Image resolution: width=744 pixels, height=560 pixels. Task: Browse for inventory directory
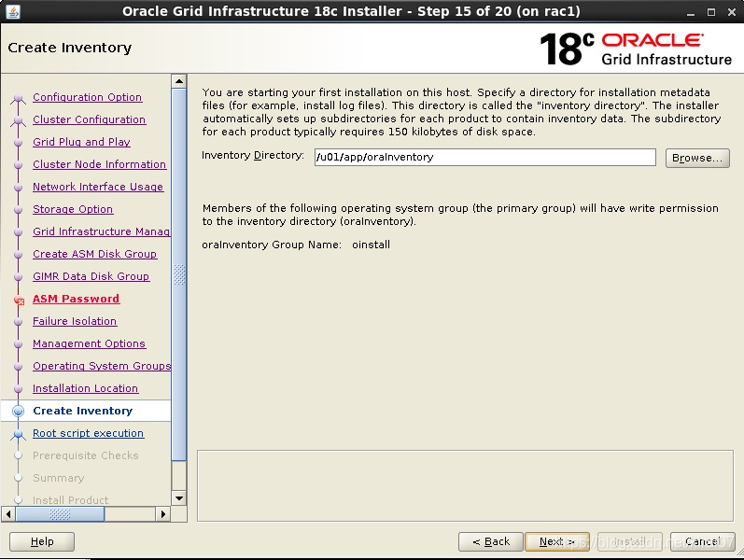pyautogui.click(x=697, y=158)
